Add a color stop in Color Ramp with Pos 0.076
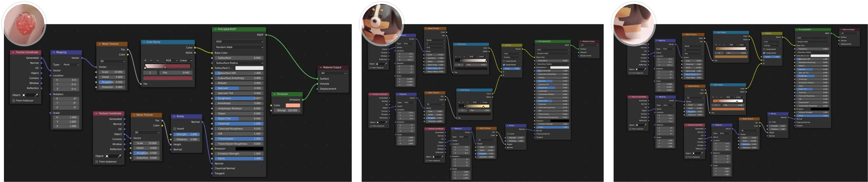The width and height of the screenshot is (868, 182). coord(717,45)
